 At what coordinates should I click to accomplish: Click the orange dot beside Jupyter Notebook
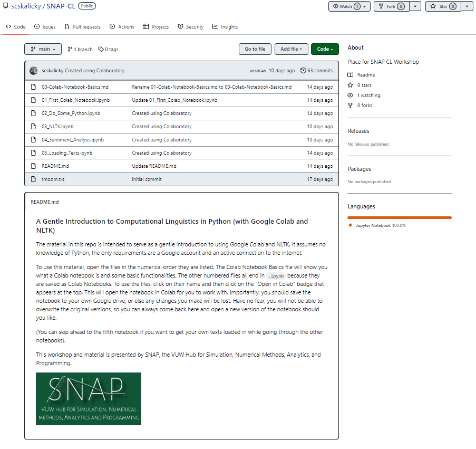[351, 225]
